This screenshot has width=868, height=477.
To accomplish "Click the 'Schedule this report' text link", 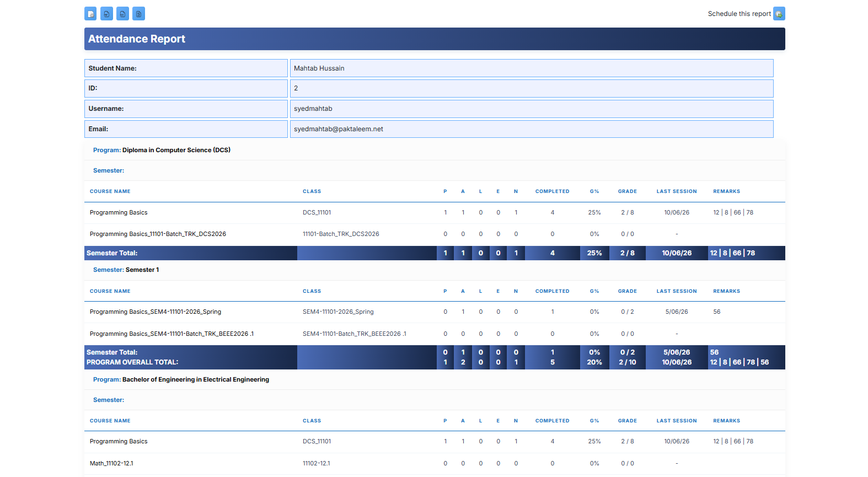I will pyautogui.click(x=739, y=14).
